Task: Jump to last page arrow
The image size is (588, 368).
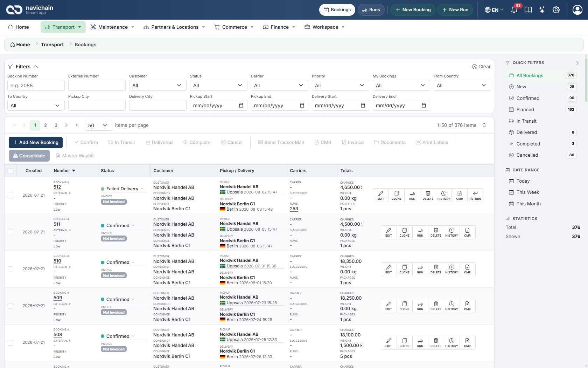Action: pyautogui.click(x=77, y=125)
